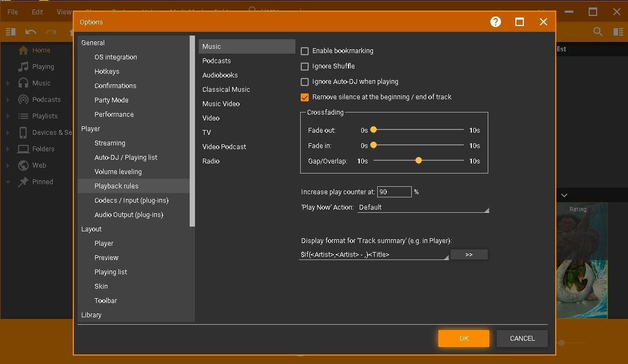
Task: Click the Pinned pin icon in sidebar
Action: click(x=24, y=181)
